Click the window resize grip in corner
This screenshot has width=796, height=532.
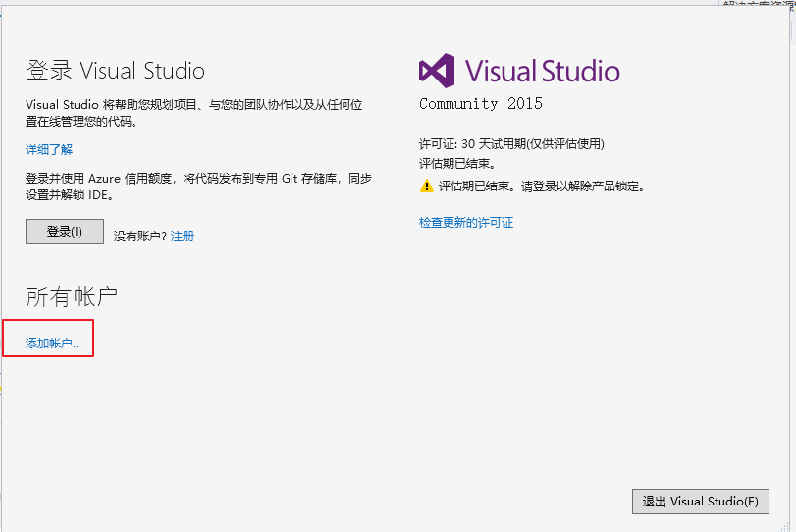pos(784,527)
